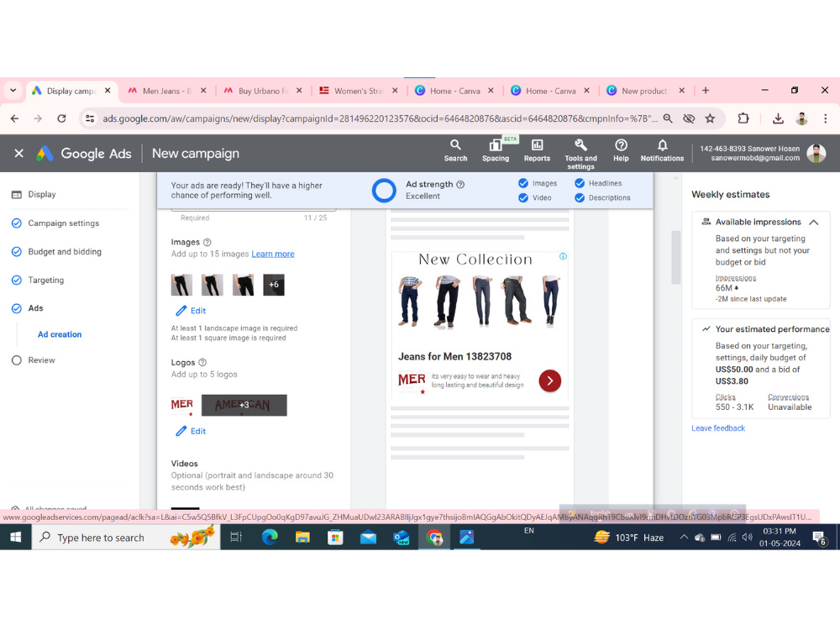
Task: Open the tab search dropdown arrow
Action: pyautogui.click(x=13, y=91)
